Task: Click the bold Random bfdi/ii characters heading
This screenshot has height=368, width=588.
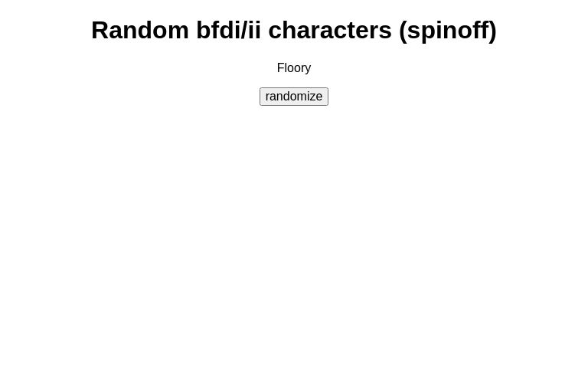Action: click(x=294, y=30)
